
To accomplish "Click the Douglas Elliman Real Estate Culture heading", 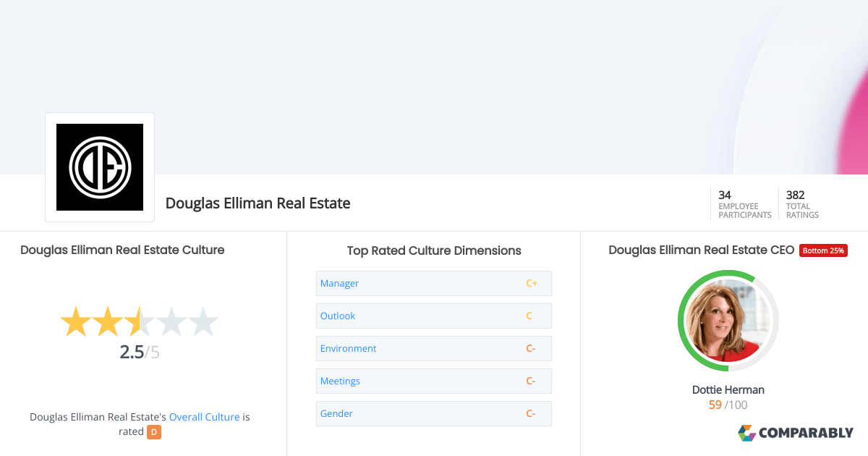I will 122,250.
